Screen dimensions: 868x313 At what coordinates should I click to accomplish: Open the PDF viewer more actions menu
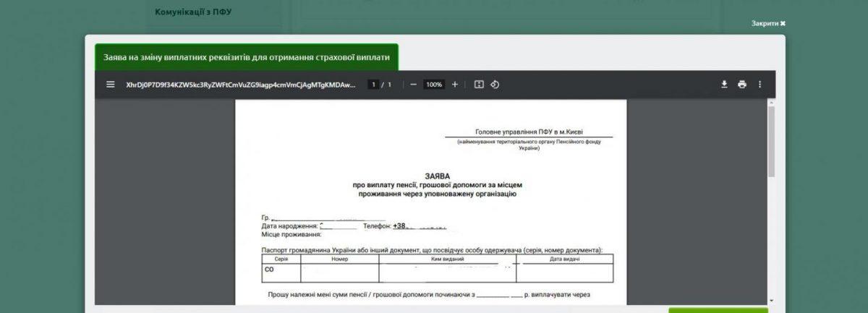[x=759, y=85]
